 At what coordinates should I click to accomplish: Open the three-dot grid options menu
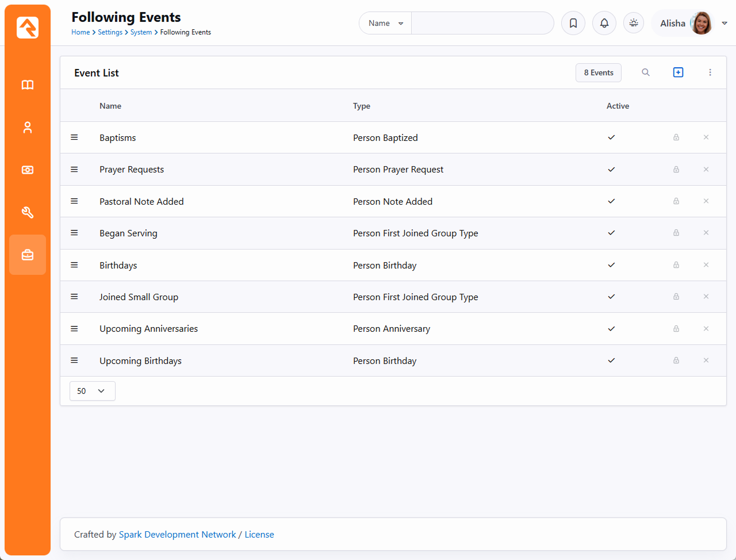coord(710,72)
